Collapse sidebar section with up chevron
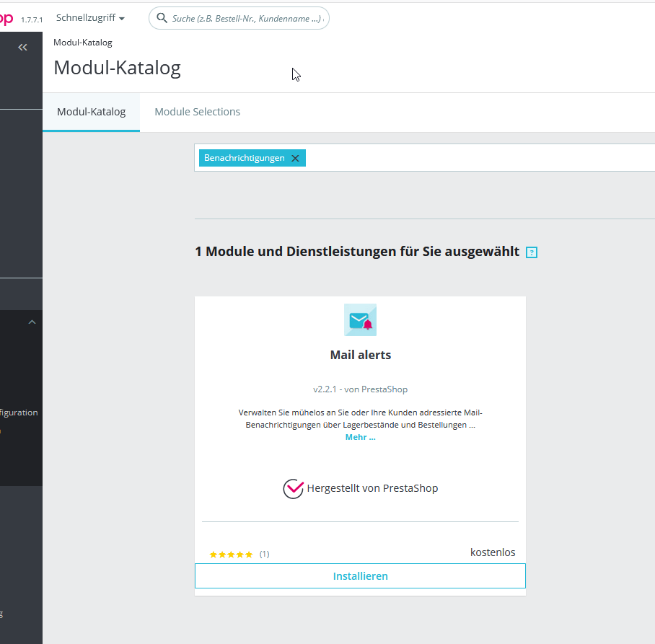This screenshot has height=644, width=655. tap(32, 322)
